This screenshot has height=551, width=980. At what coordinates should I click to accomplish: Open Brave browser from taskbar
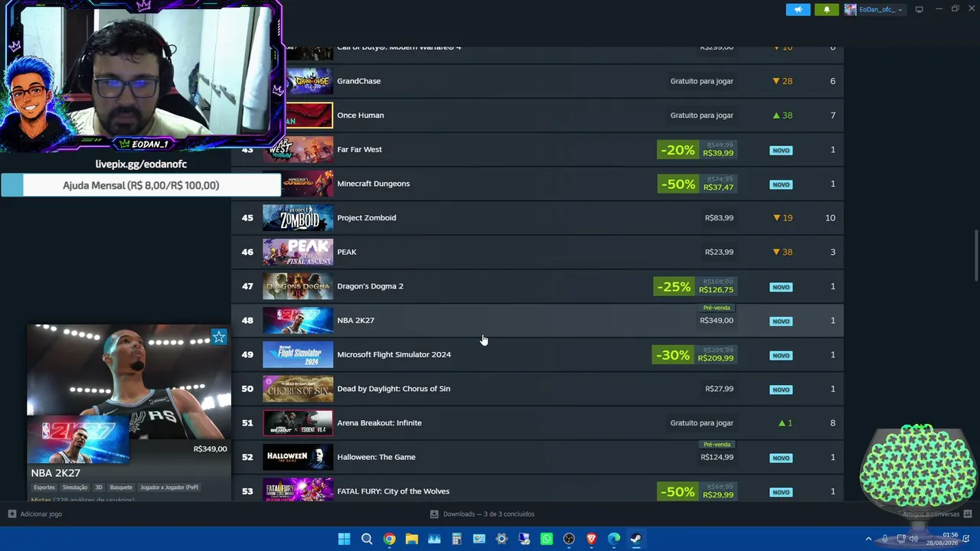pos(591,539)
